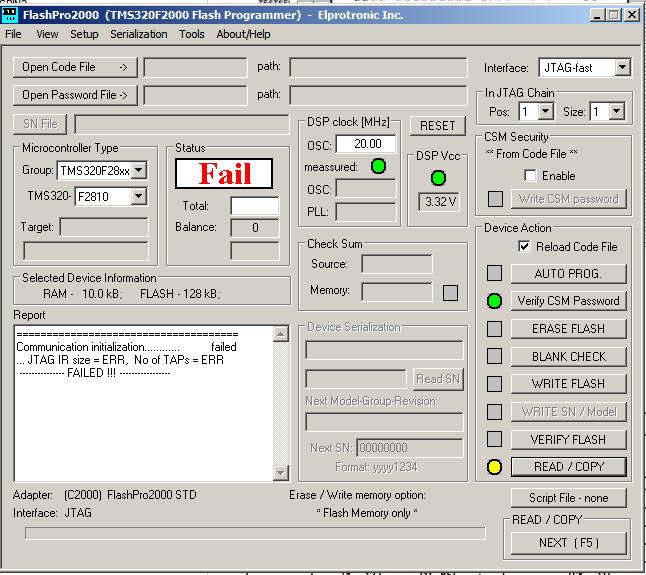Image resolution: width=646 pixels, height=575 pixels.
Task: Uncheck the Reload Code File checkbox
Action: click(x=524, y=247)
